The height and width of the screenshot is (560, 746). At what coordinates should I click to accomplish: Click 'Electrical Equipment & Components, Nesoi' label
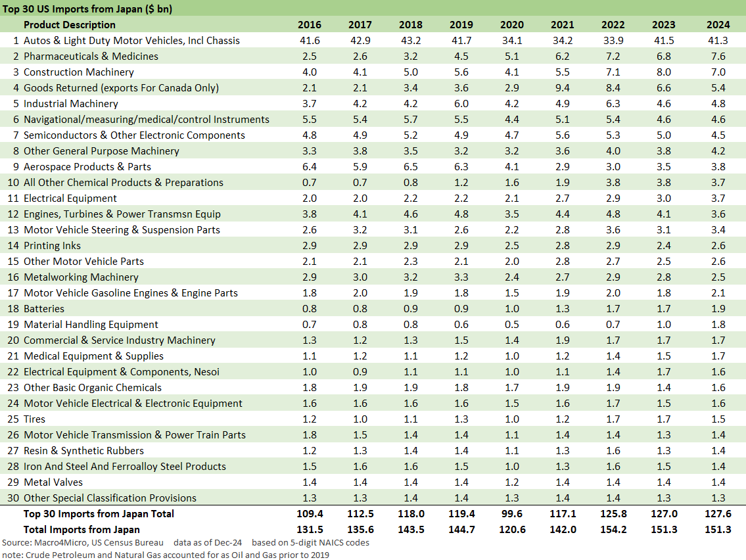122,371
